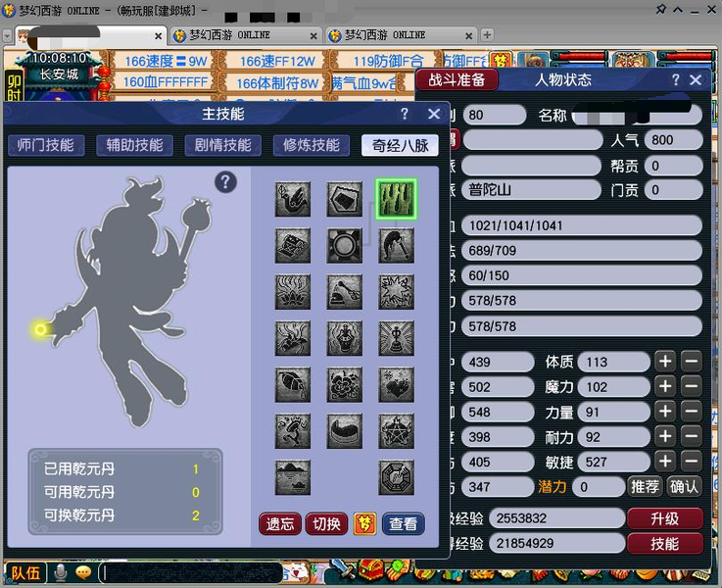722x588 pixels.
Task: Click the 119防御F合 stall banner
Action: 388,61
